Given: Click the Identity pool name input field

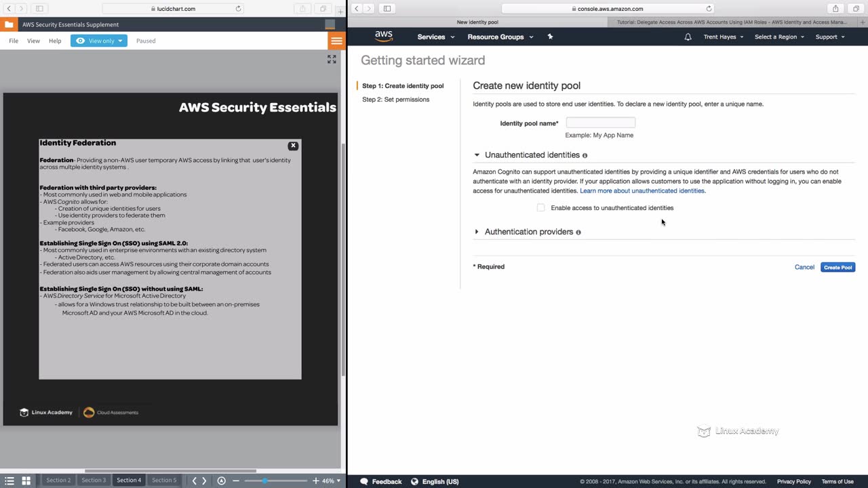Looking at the screenshot, I should [601, 123].
